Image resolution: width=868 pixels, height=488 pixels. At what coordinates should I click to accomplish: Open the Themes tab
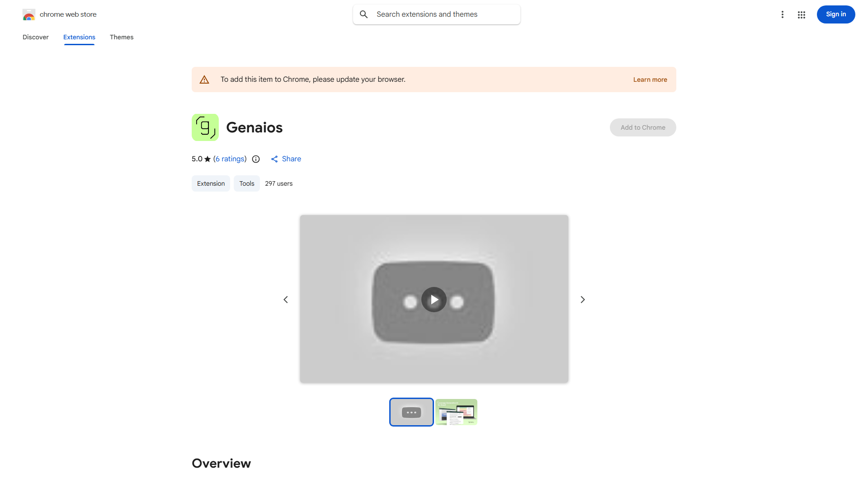pos(122,37)
